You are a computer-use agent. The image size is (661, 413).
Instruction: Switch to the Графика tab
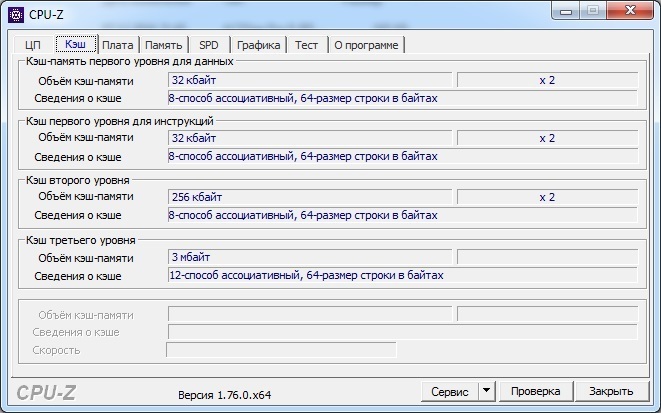click(x=258, y=45)
